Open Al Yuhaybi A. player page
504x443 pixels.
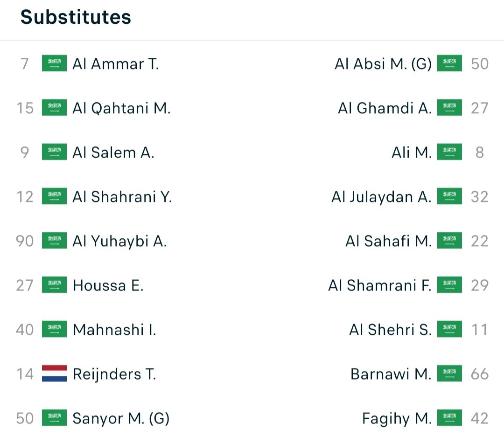tap(119, 241)
